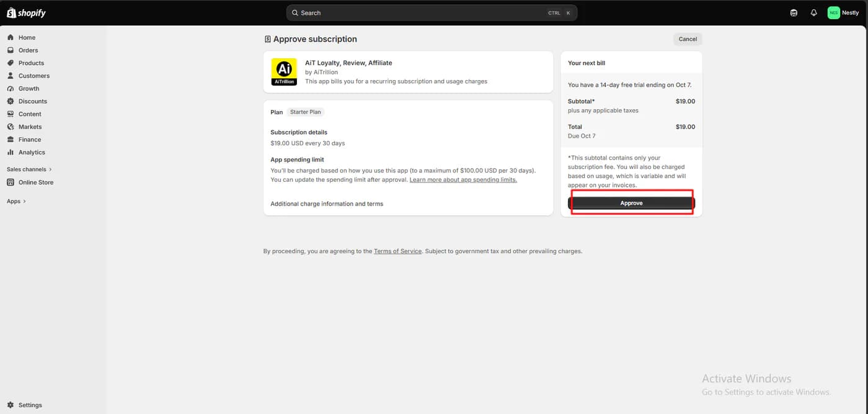Viewport: 868px width, 414px height.
Task: Click the $19.00 USD every 30 days text
Action: click(x=308, y=143)
